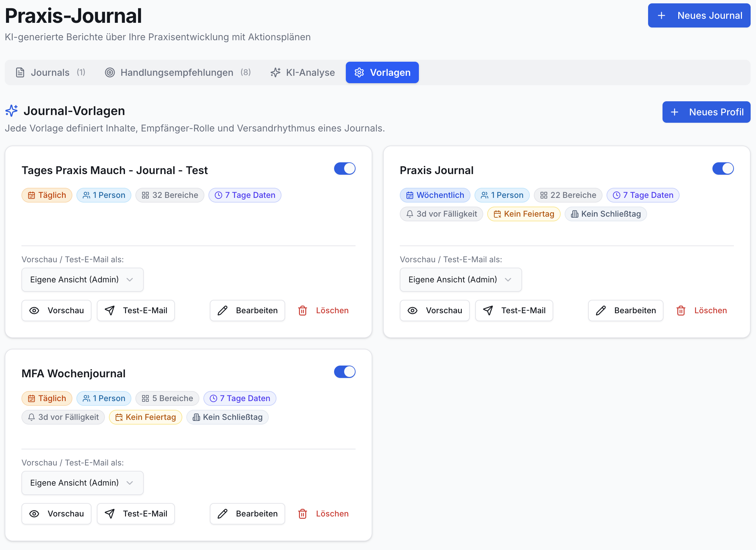Click grid icon in 32 Bereiche badge
The image size is (756, 550).
pos(145,195)
